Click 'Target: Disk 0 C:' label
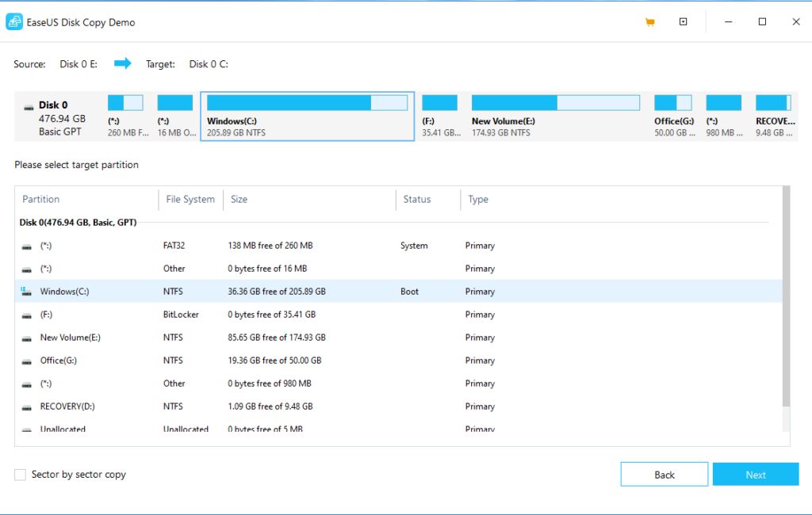Image resolution: width=812 pixels, height=515 pixels. pos(187,64)
